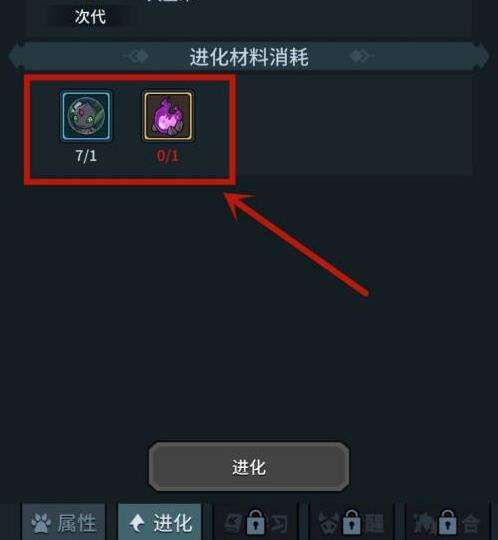Tap the lock icon on the 融合 tab
The height and width of the screenshot is (540, 498).
click(447, 521)
